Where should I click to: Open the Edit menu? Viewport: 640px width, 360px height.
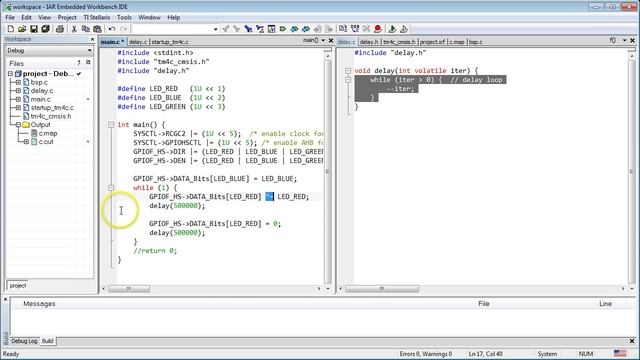[x=27, y=18]
